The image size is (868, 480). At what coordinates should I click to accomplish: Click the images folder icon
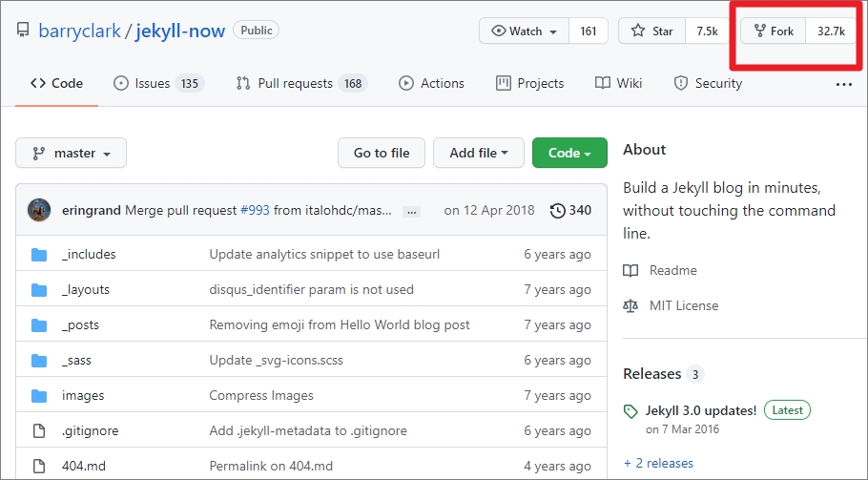tap(39, 396)
